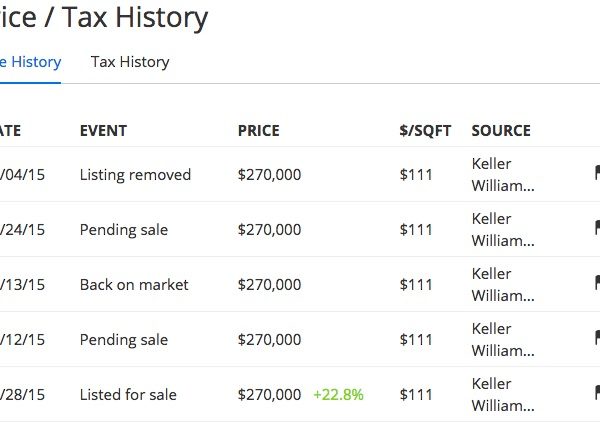This screenshot has width=600, height=423.
Task: Click the SOURCE column header
Action: (x=501, y=131)
